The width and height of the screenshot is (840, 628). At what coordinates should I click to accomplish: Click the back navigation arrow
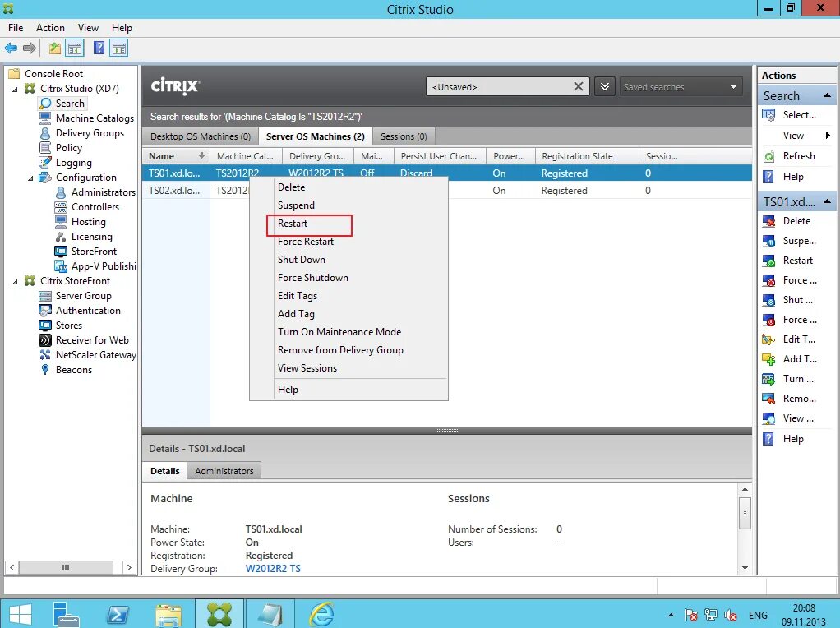(x=12, y=48)
